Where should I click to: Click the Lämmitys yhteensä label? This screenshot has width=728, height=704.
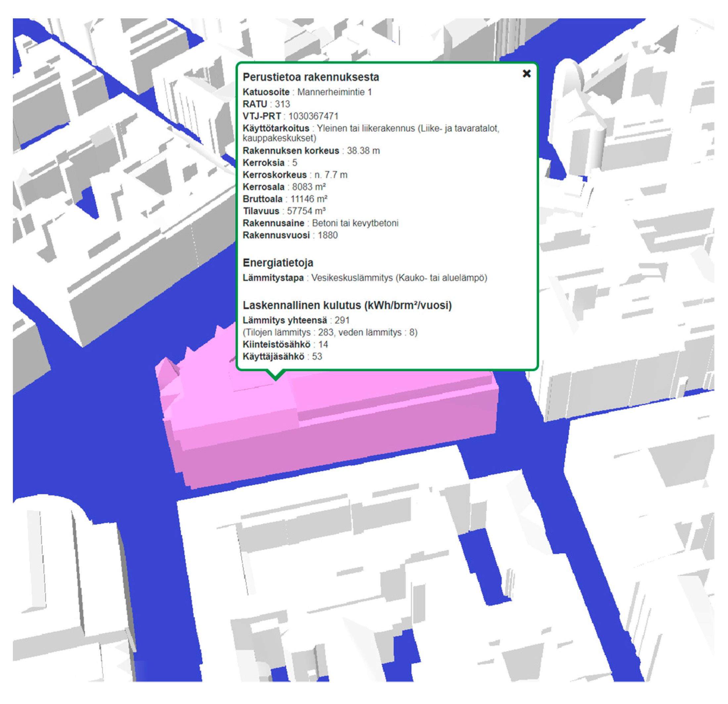pos(285,320)
